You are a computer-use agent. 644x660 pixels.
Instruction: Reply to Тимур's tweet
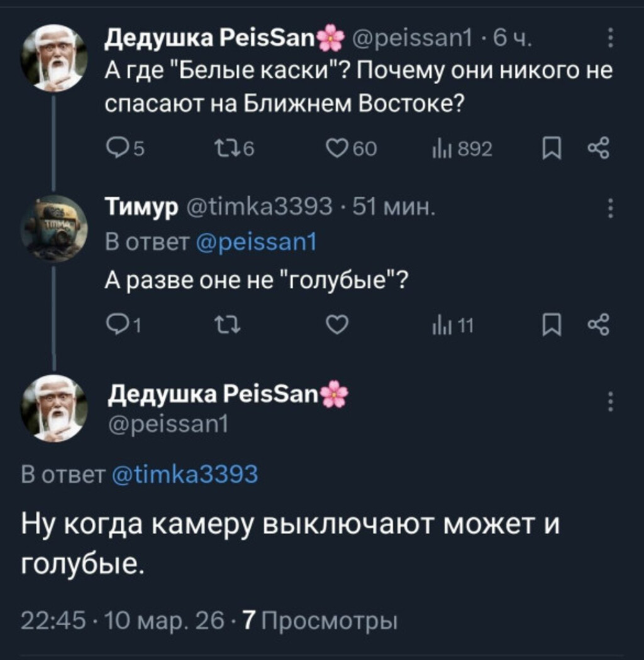pos(117,325)
